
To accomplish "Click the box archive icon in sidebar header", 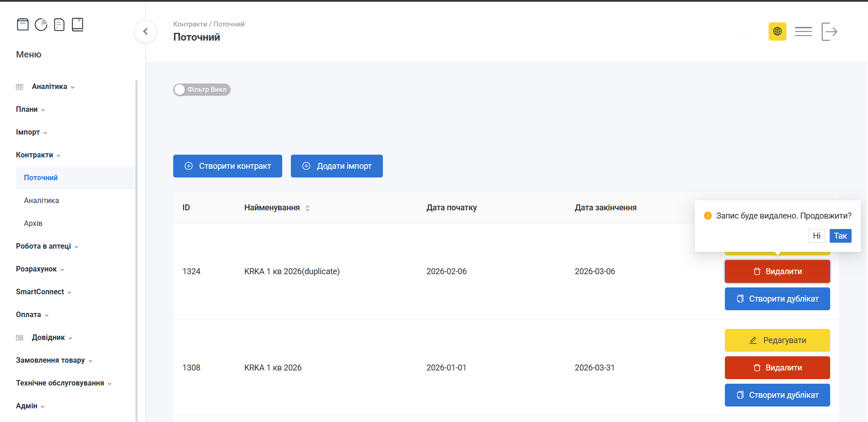I will coord(23,25).
